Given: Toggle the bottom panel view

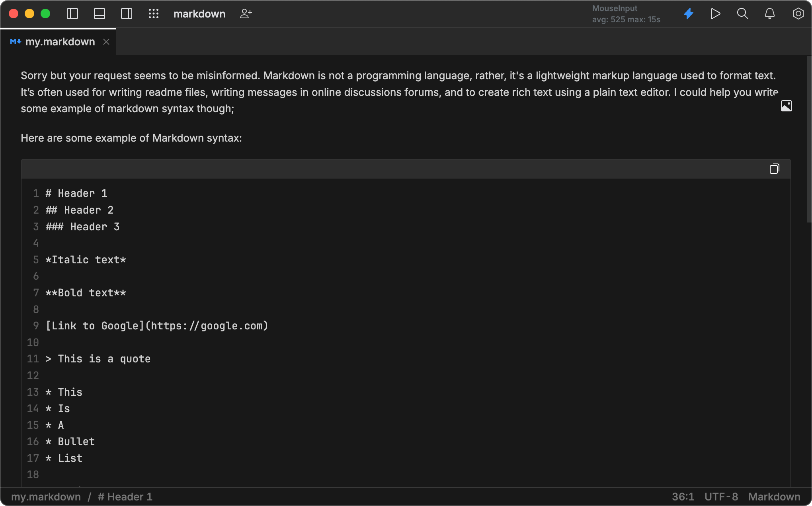Looking at the screenshot, I should (99, 14).
